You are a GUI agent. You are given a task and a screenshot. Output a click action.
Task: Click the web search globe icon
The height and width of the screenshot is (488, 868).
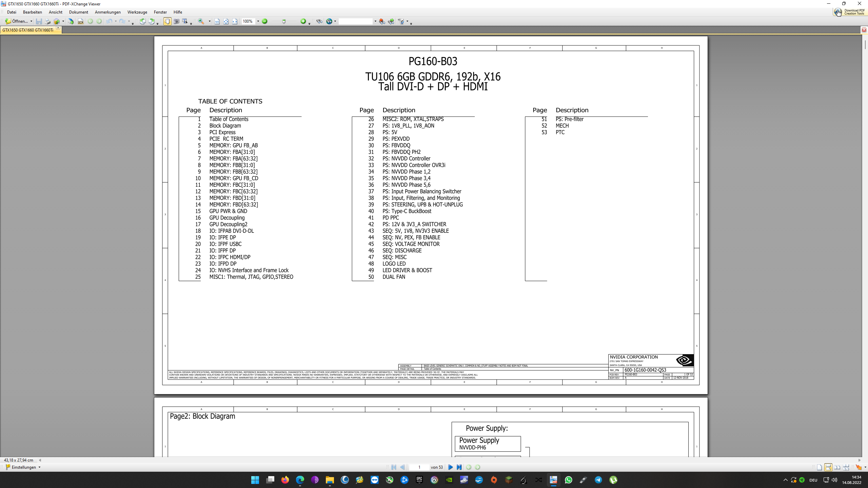329,21
